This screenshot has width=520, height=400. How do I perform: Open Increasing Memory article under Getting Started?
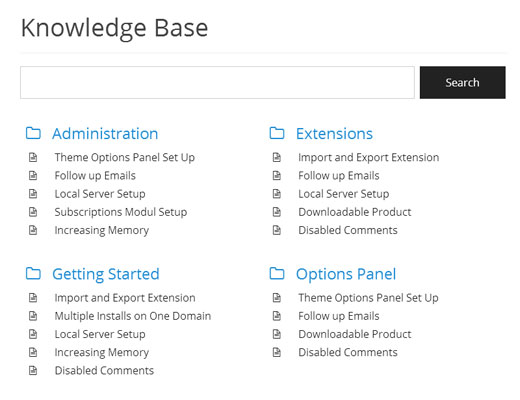click(x=102, y=352)
